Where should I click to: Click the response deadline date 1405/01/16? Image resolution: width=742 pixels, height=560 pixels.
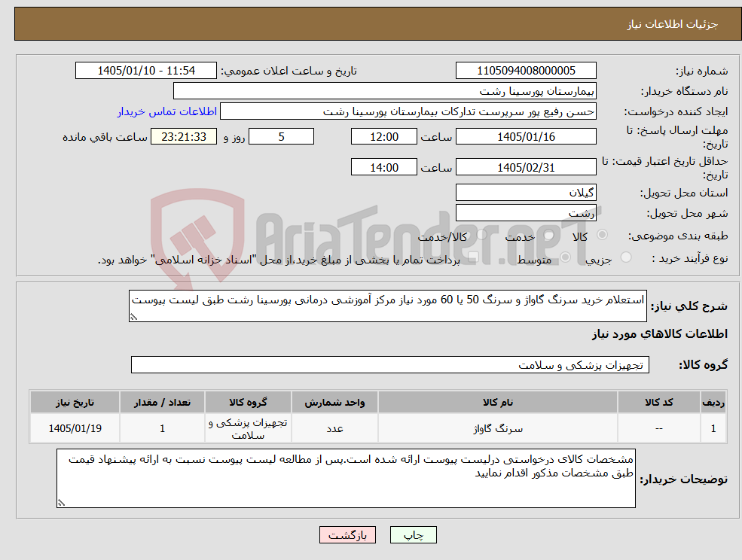click(526, 137)
